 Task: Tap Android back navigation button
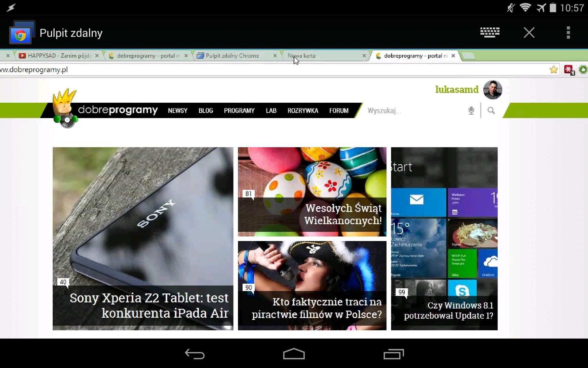pos(195,354)
